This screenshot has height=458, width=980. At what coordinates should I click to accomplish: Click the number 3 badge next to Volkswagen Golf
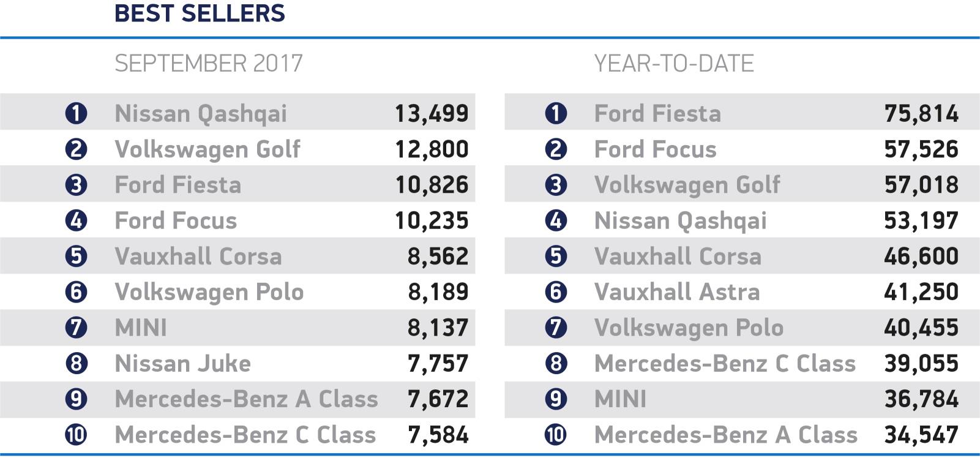pos(556,185)
